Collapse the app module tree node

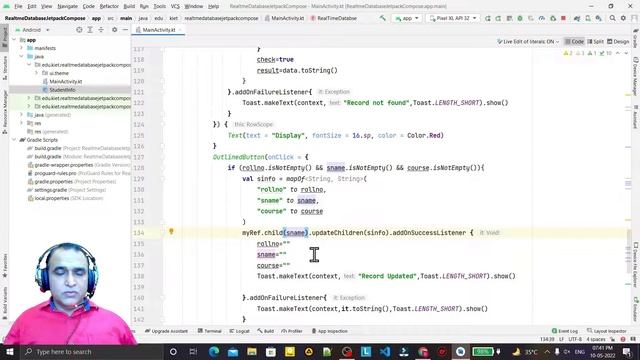14,40
